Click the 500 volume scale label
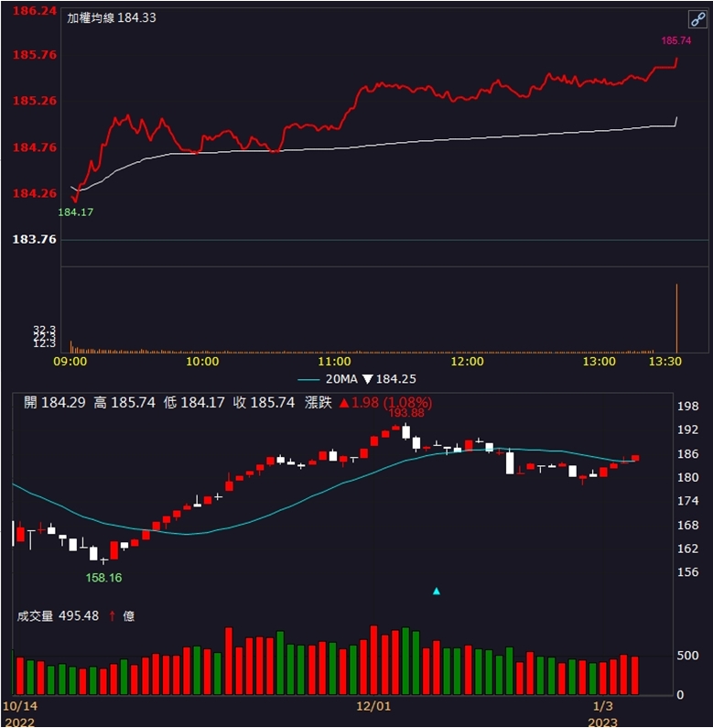713x728 pixels. tap(688, 656)
